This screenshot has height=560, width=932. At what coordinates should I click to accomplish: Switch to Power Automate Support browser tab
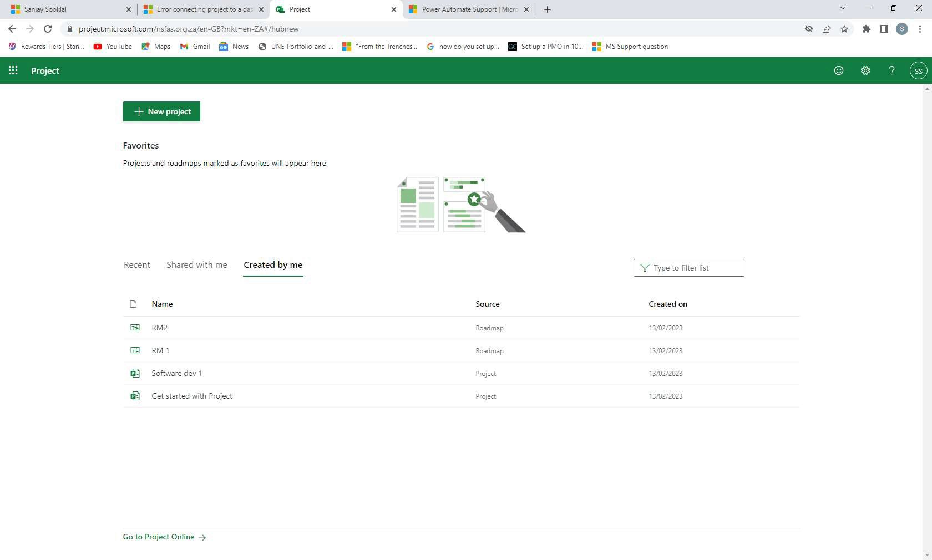point(469,9)
